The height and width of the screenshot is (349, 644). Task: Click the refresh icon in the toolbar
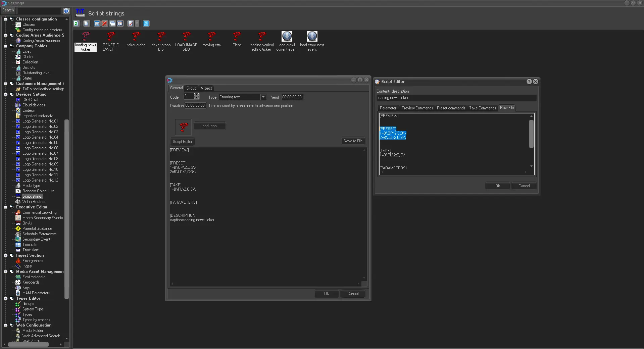(76, 23)
